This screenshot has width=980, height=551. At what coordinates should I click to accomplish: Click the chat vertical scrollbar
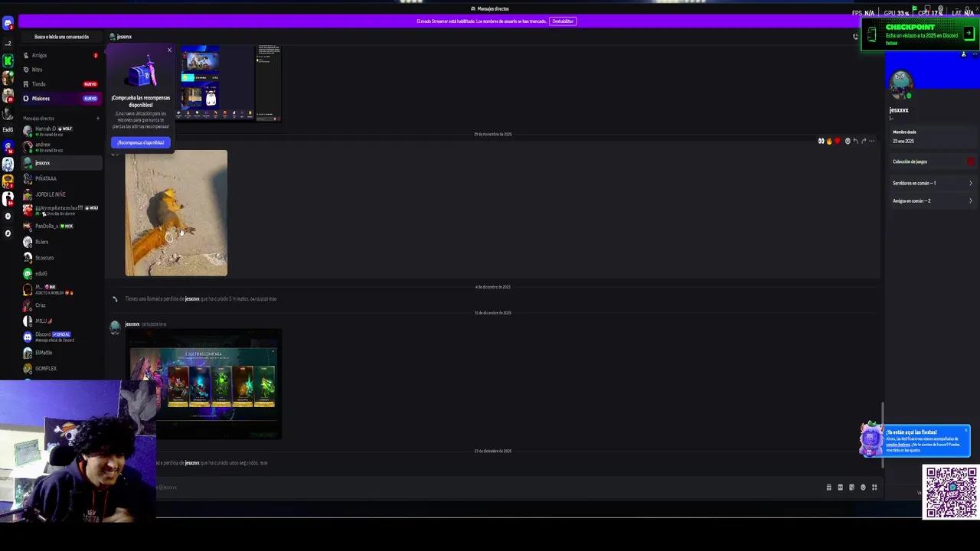[883, 436]
